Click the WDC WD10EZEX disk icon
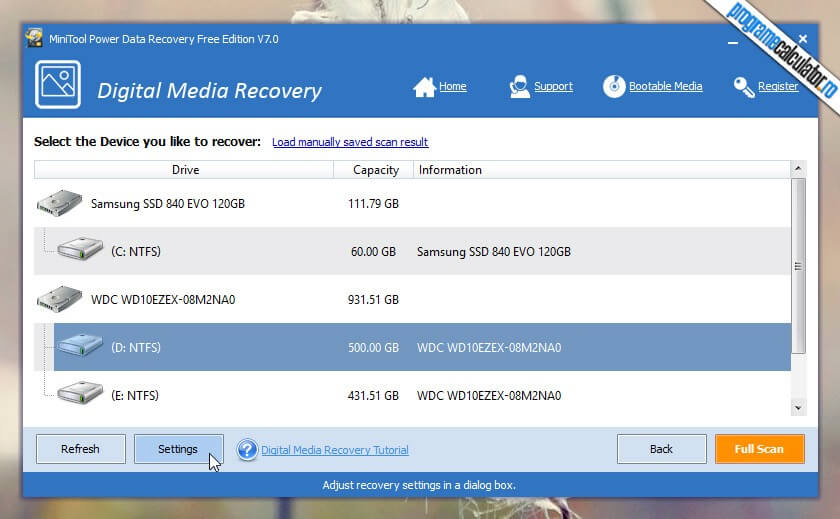 59,299
